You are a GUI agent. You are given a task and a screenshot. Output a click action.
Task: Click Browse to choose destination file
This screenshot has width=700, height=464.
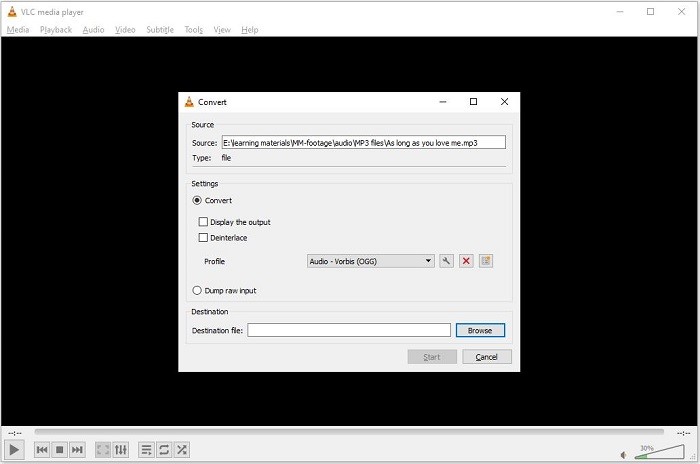480,330
